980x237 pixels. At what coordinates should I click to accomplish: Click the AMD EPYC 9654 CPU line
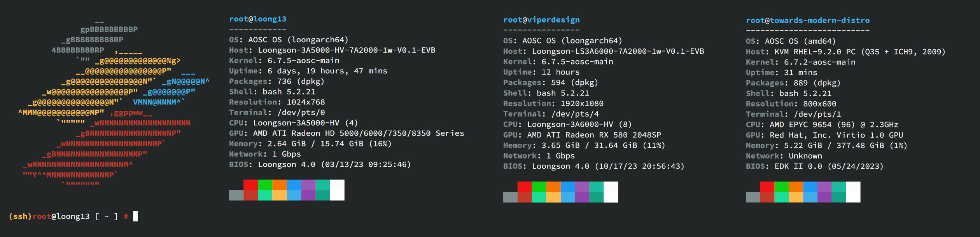coord(822,125)
